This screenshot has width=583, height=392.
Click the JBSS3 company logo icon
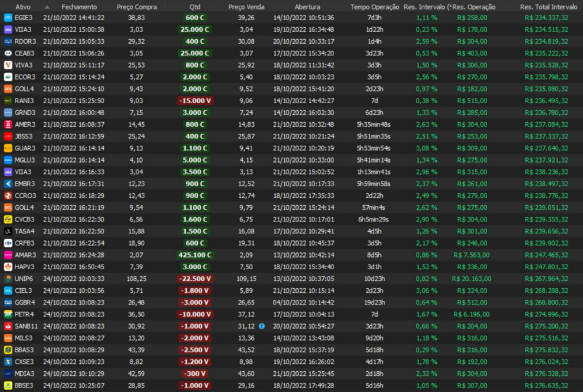8,137
